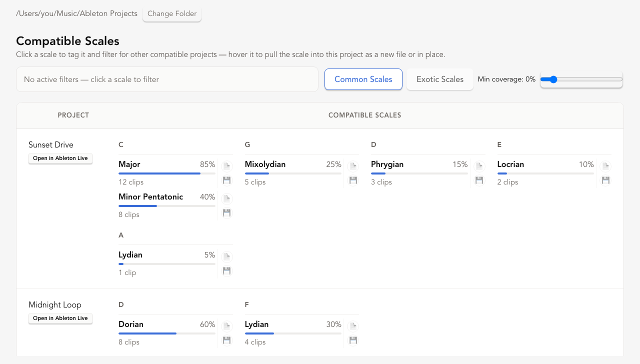Click the Sunset Drive project name
Image resolution: width=640 pixels, height=364 pixels.
51,144
